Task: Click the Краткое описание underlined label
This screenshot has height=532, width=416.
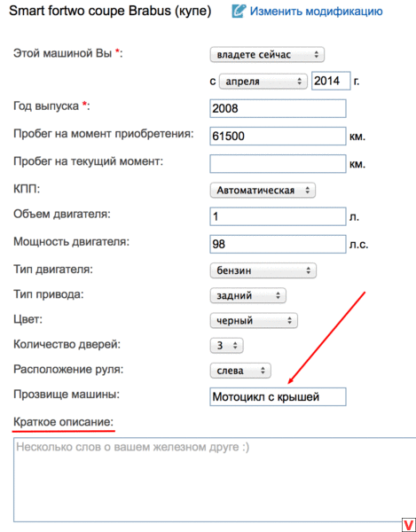Action: [x=64, y=422]
